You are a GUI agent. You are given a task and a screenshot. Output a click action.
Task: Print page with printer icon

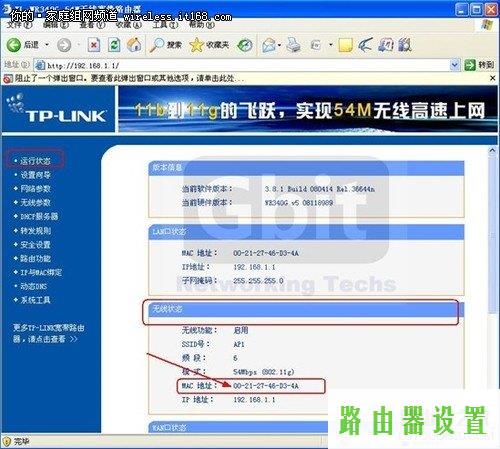pos(294,45)
